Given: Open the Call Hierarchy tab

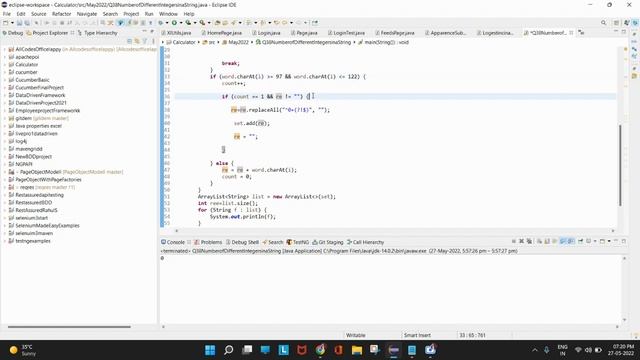Looking at the screenshot, I should coord(365,242).
